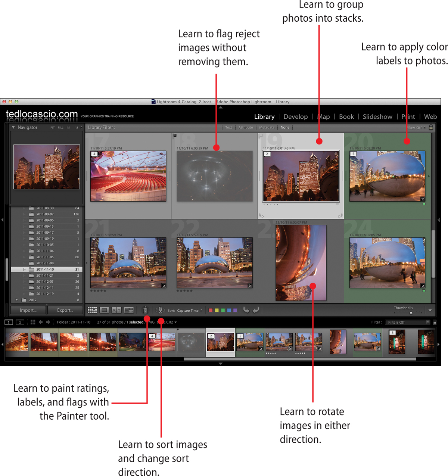Set Navigator zoom to 1:3
Viewport: 448px width, 476px height.
76,128
